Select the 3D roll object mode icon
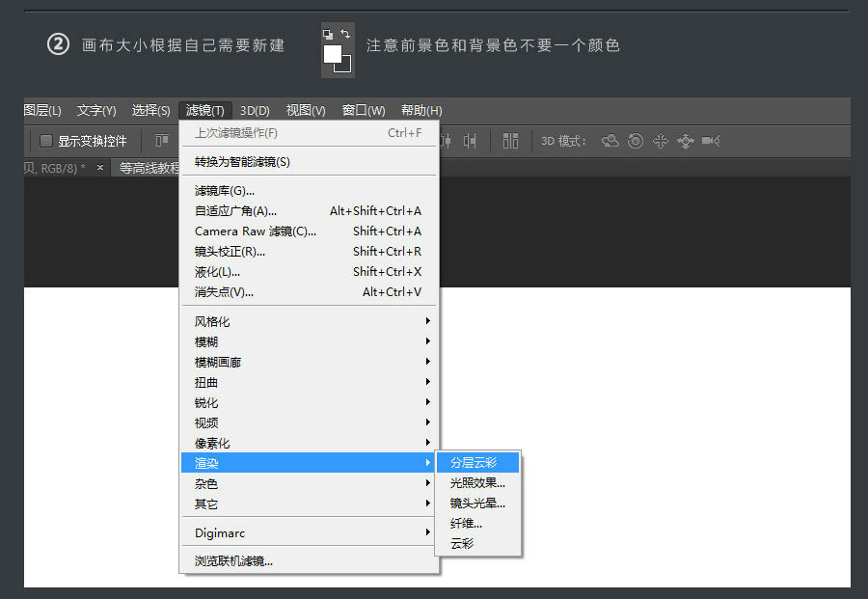Image resolution: width=868 pixels, height=599 pixels. pyautogui.click(x=636, y=141)
